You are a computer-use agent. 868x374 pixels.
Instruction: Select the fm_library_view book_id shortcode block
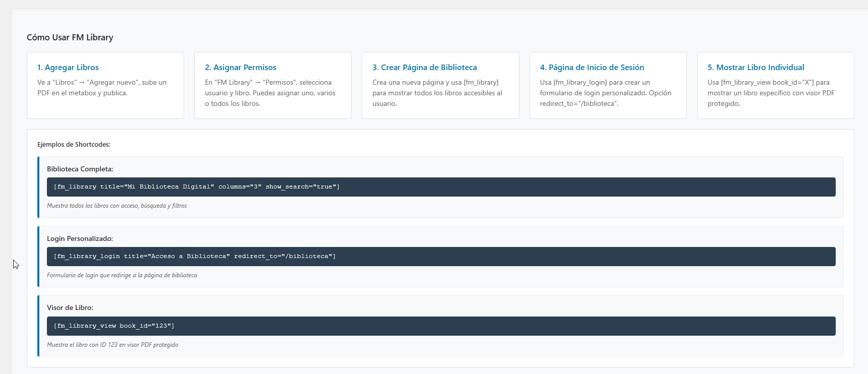[x=114, y=326]
